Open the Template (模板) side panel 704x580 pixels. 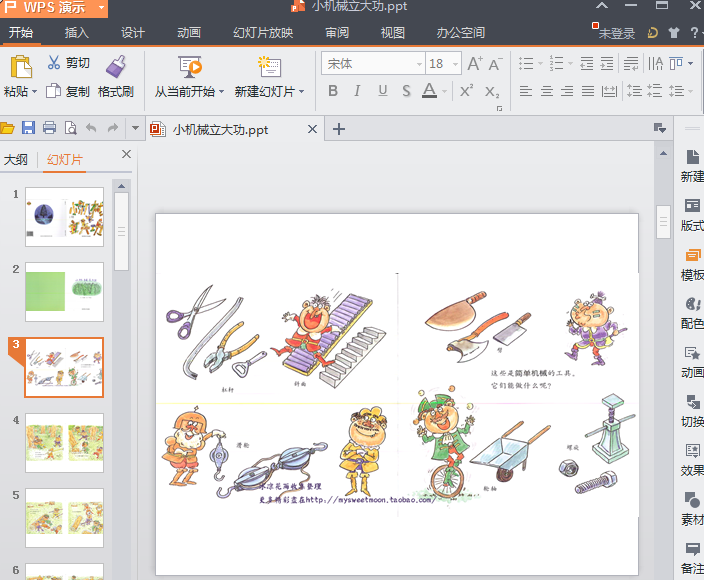coord(693,255)
